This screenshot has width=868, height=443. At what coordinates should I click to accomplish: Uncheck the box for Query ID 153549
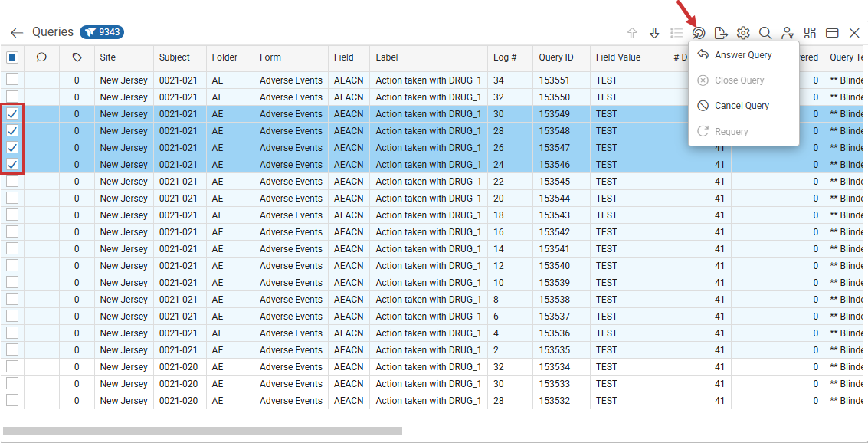[12, 114]
